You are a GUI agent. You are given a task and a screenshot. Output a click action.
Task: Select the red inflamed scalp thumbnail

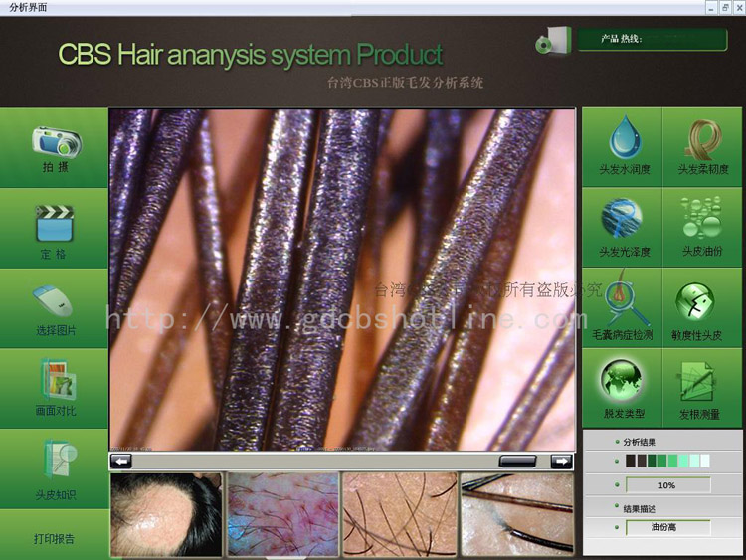pyautogui.click(x=283, y=514)
